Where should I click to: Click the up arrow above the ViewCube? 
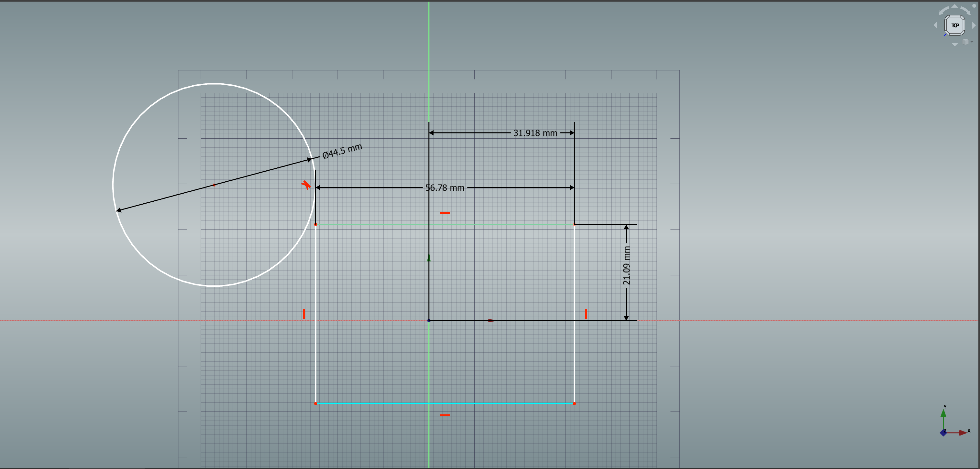955,6
